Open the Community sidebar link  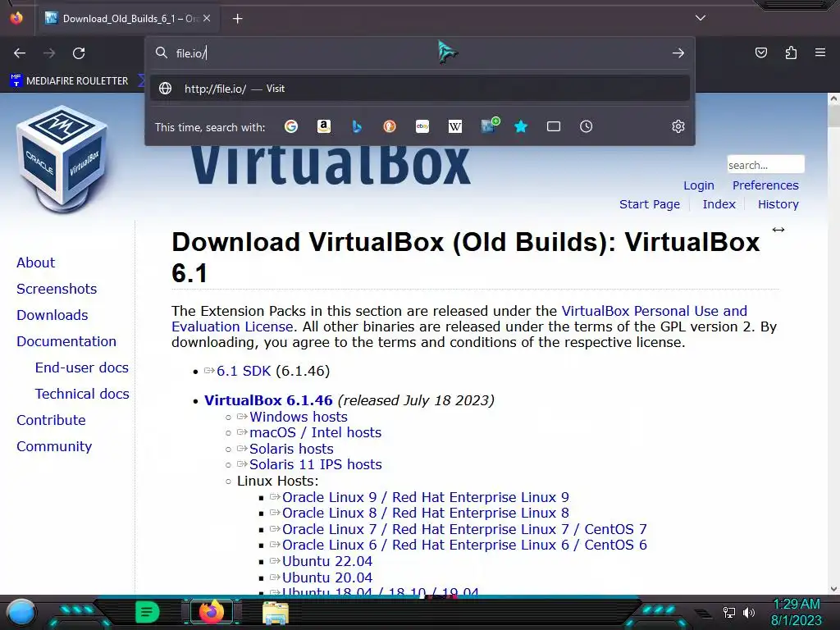pyautogui.click(x=54, y=446)
